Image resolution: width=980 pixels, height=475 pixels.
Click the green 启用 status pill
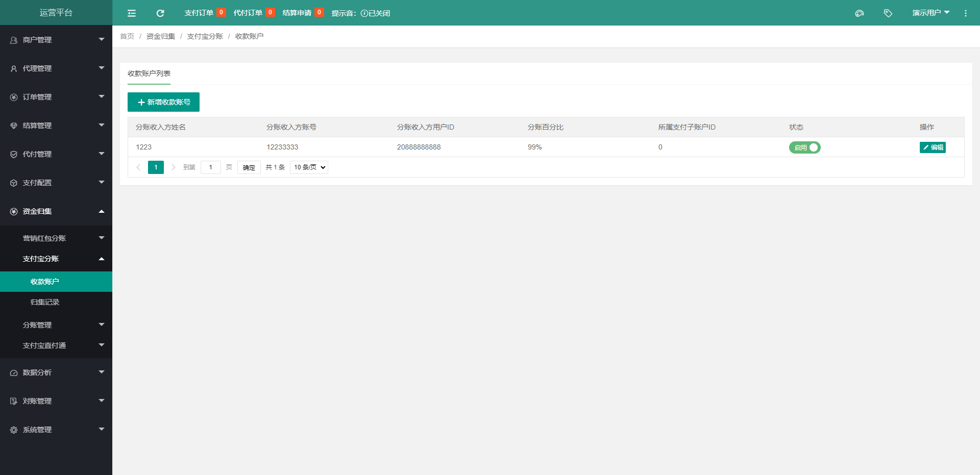[800, 147]
